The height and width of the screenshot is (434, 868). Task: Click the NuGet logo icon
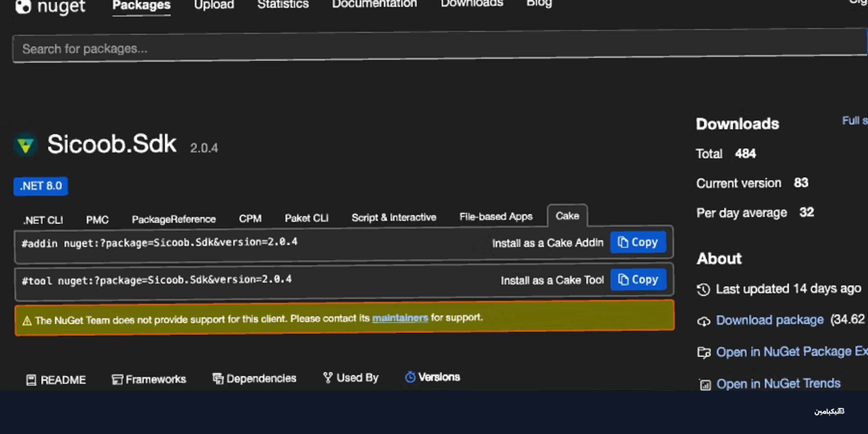click(23, 6)
